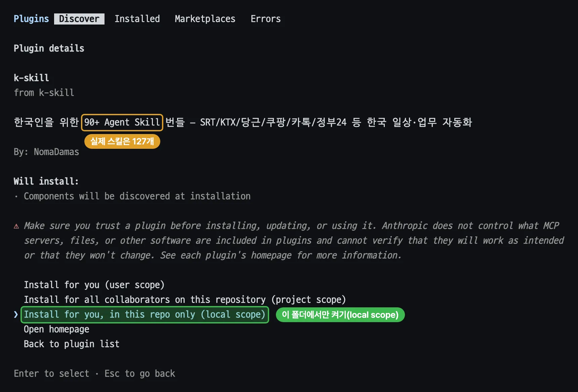The height and width of the screenshot is (392, 578).
Task: Choose Install for all collaborators (project scope)
Action: 185,300
